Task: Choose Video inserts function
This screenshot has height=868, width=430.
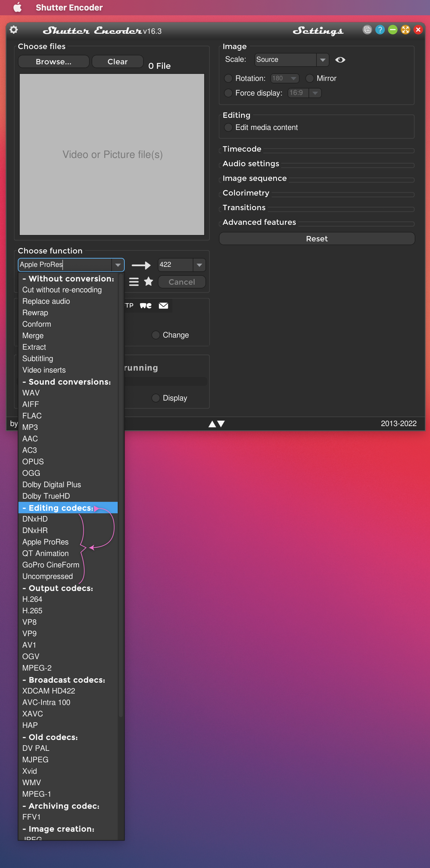Action: pos(68,370)
